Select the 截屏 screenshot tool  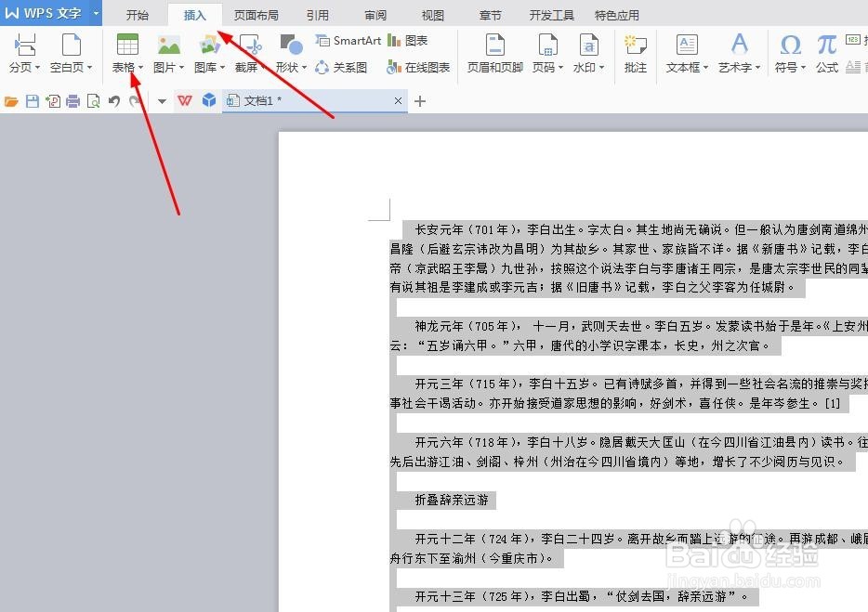point(247,51)
